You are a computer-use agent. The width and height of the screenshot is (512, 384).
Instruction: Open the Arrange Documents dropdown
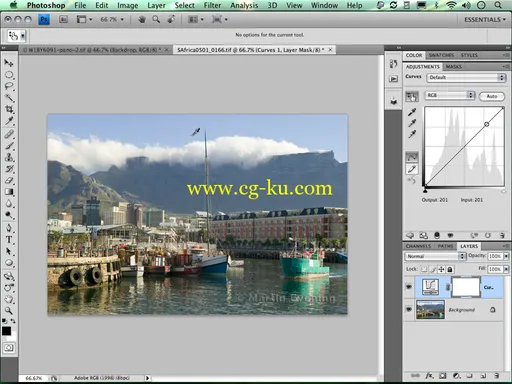[196, 20]
